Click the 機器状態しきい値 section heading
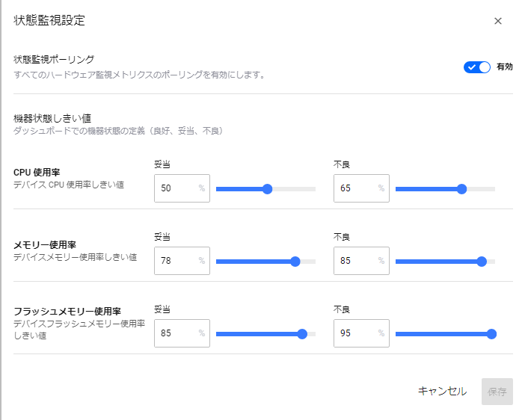Image resolution: width=525 pixels, height=420 pixels. (x=52, y=118)
